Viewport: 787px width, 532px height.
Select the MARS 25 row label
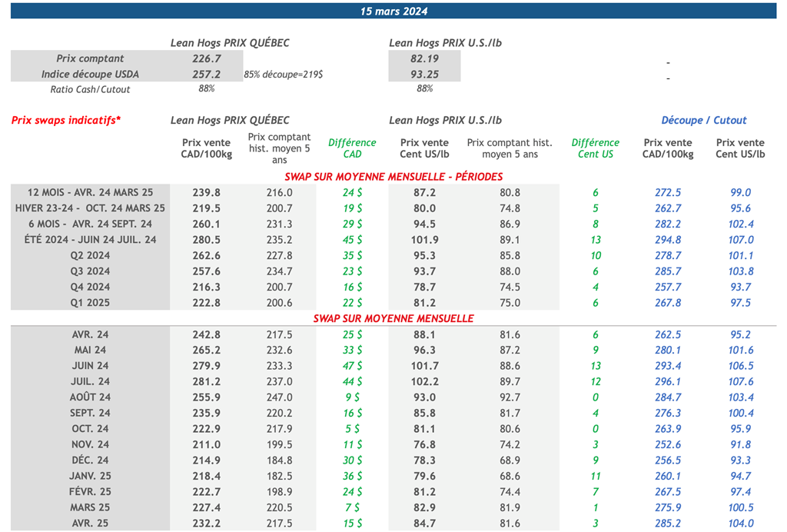click(90, 507)
